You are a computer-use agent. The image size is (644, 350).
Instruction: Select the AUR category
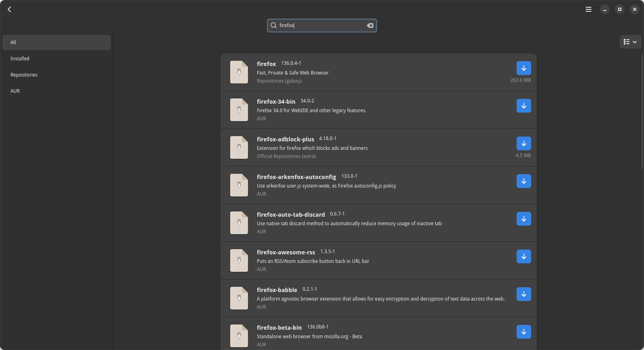point(57,91)
